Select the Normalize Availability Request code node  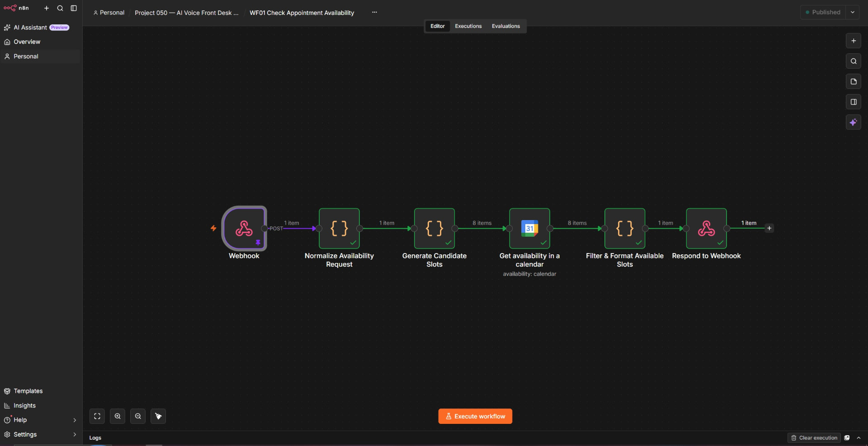click(339, 228)
